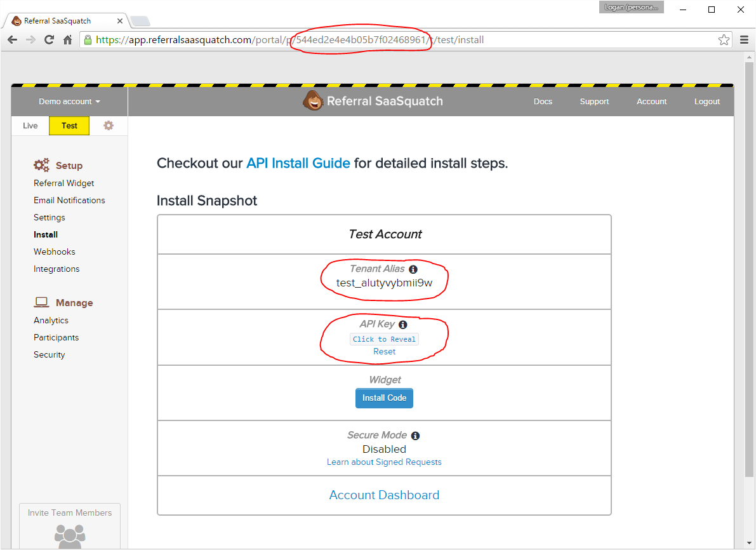Image resolution: width=756 pixels, height=550 pixels.
Task: Switch to the Live tab
Action: 30,126
